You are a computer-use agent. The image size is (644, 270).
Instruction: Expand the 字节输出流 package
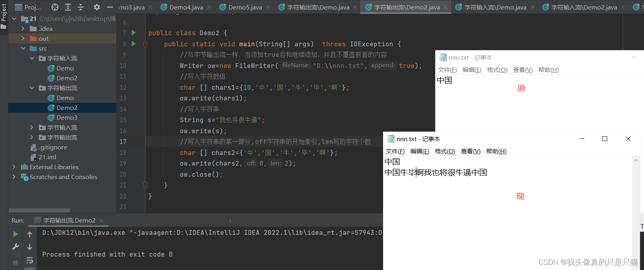(32, 137)
